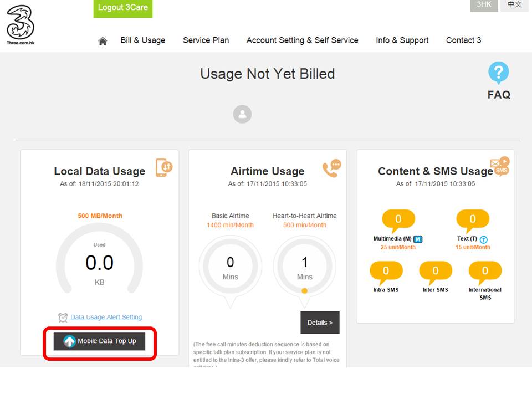Screen dimensions: 532x399
Task: Click the Usage Not Yet Billed heading
Action: tap(267, 74)
